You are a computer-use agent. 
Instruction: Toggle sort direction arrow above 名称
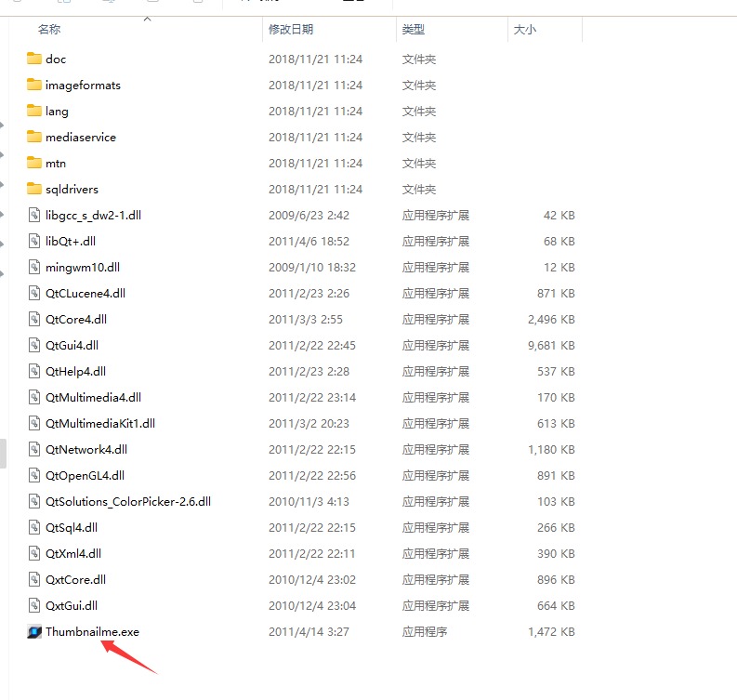point(147,19)
